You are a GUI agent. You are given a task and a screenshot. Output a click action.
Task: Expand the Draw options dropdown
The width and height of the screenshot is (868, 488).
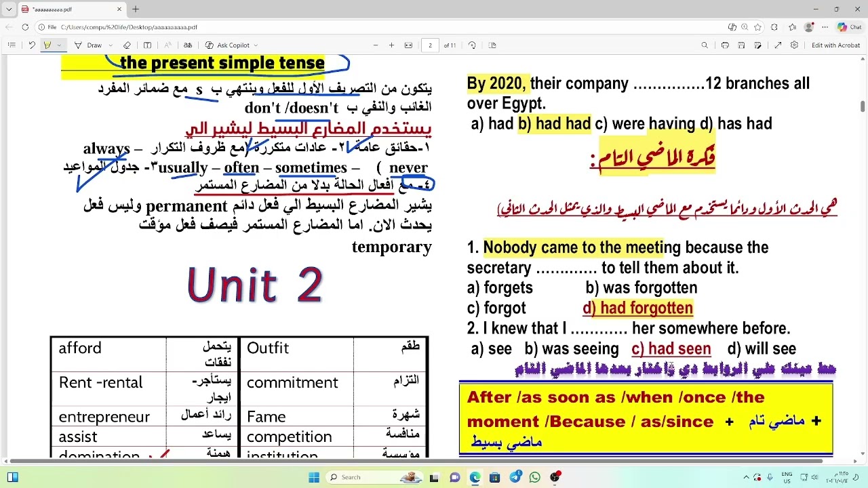[x=111, y=45]
